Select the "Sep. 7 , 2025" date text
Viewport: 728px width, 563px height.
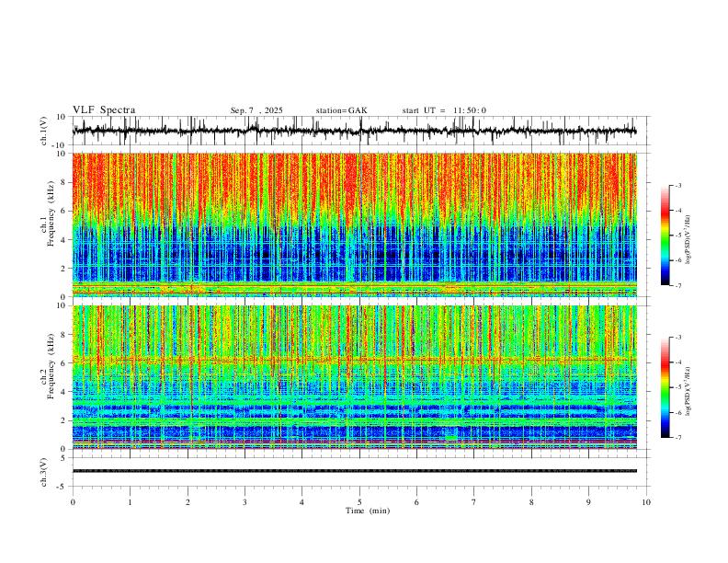click(256, 110)
